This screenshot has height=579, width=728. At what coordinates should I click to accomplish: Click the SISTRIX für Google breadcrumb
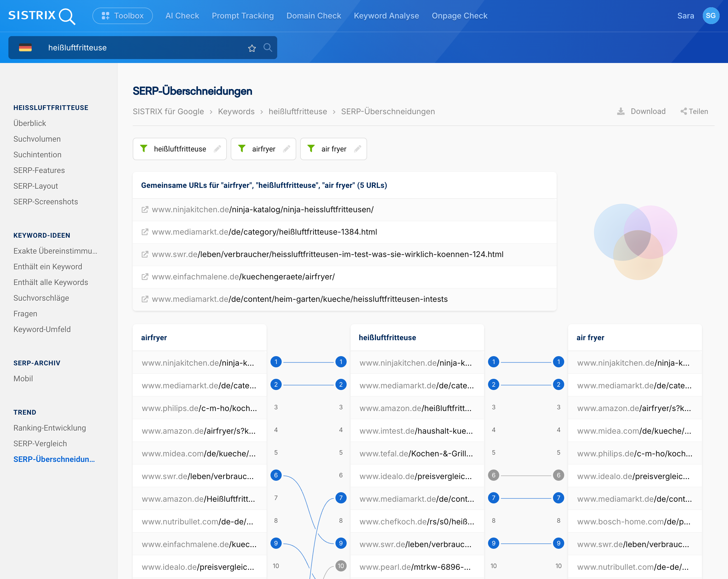click(168, 111)
